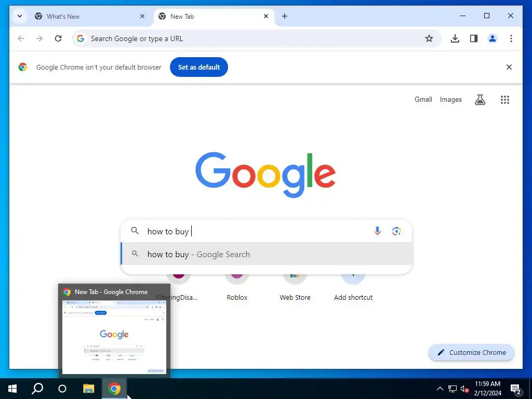Click the magnifier icon in search box

point(135,231)
